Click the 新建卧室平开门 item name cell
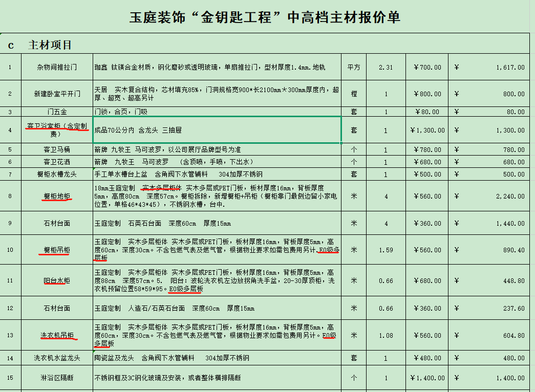 [x=57, y=94]
